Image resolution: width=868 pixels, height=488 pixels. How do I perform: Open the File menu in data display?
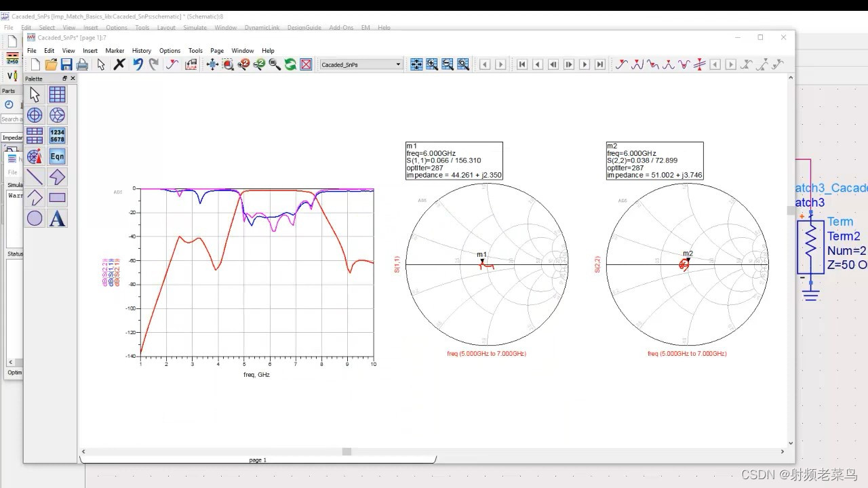point(31,51)
